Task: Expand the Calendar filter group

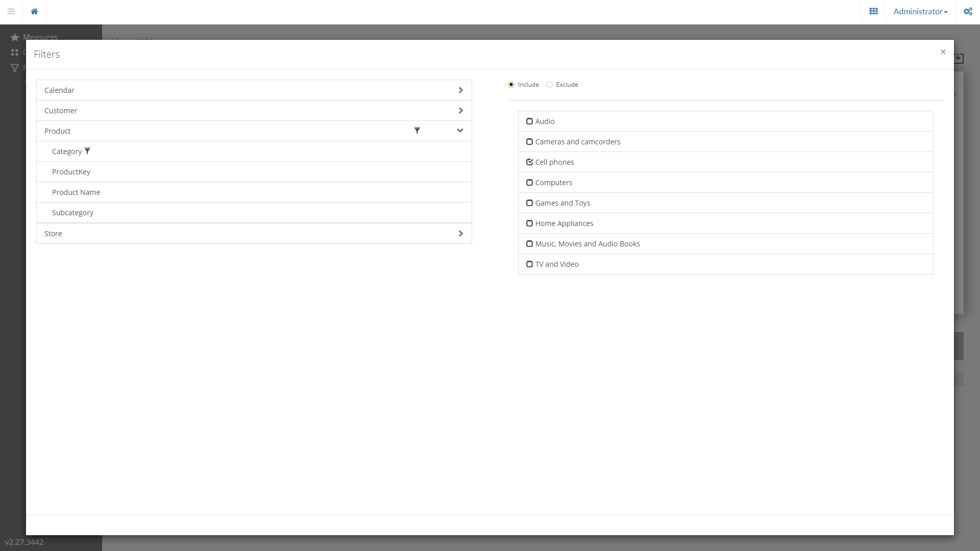Action: click(460, 90)
